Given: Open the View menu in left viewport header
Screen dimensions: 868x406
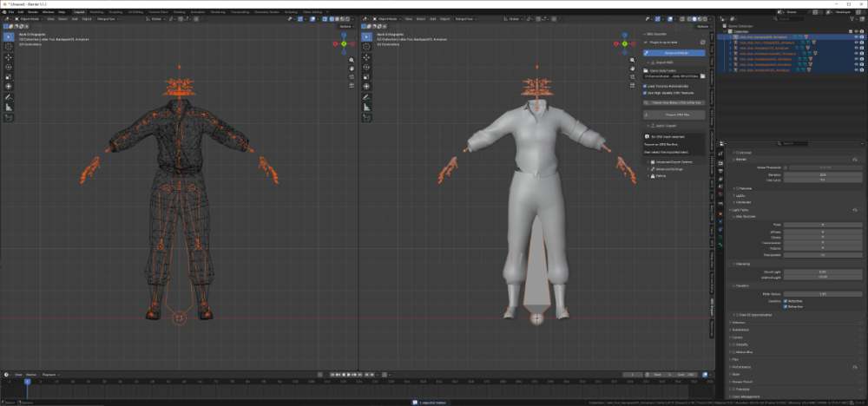Looking at the screenshot, I should pos(49,19).
